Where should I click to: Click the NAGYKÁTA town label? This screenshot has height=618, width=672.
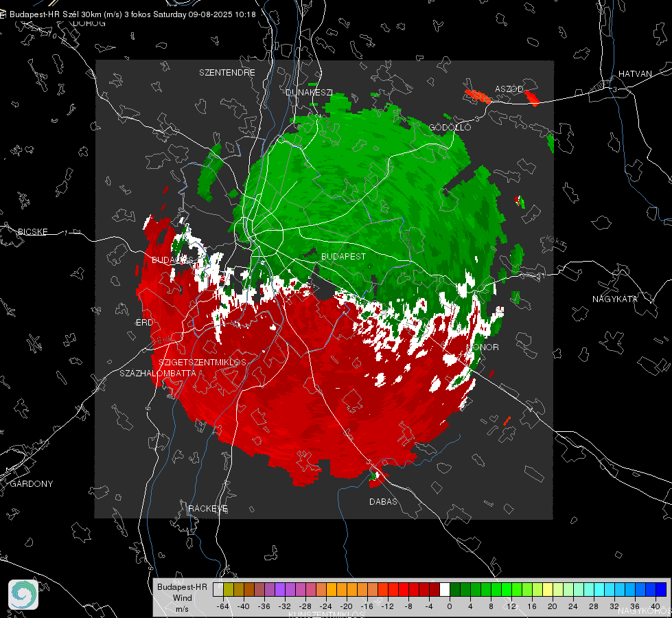coord(615,299)
